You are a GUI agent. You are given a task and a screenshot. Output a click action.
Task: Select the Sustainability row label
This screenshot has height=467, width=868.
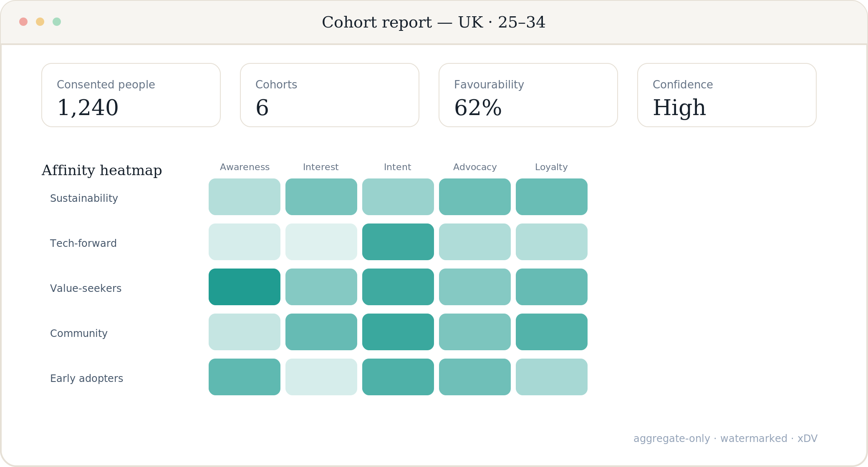pos(84,198)
